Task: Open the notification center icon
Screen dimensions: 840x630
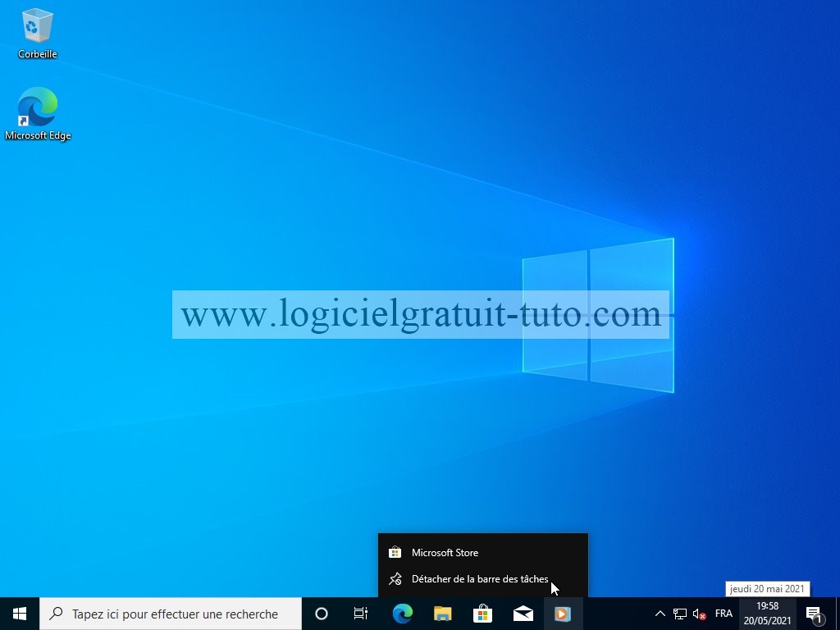Action: (x=815, y=614)
